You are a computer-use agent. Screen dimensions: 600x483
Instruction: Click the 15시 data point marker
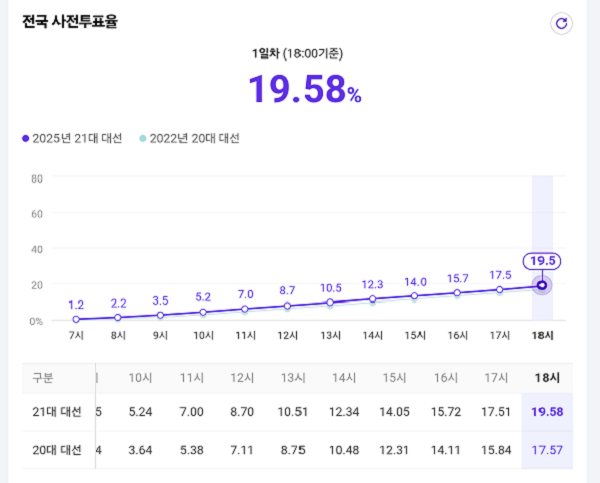414,296
